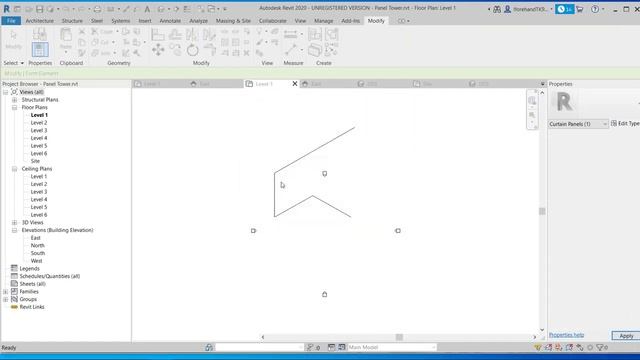Click the Trim/Extend to Corner icon
This screenshot has height=360, width=640.
210,50
